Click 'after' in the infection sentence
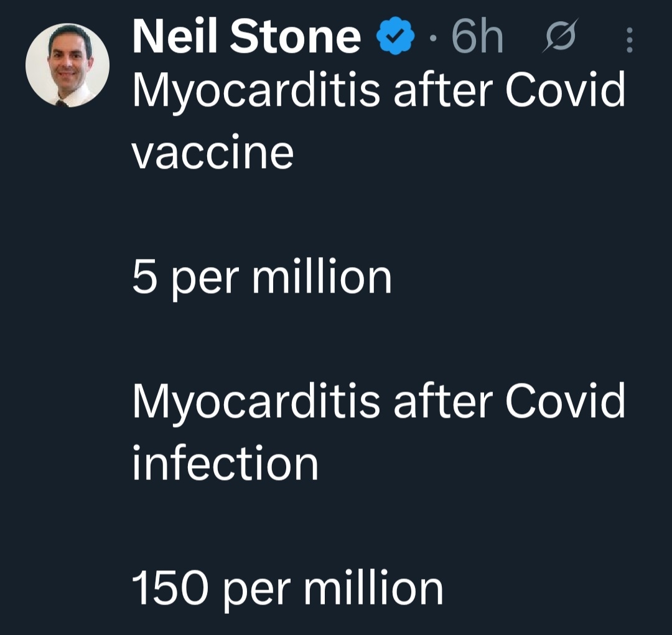The width and height of the screenshot is (672, 635). (442, 402)
